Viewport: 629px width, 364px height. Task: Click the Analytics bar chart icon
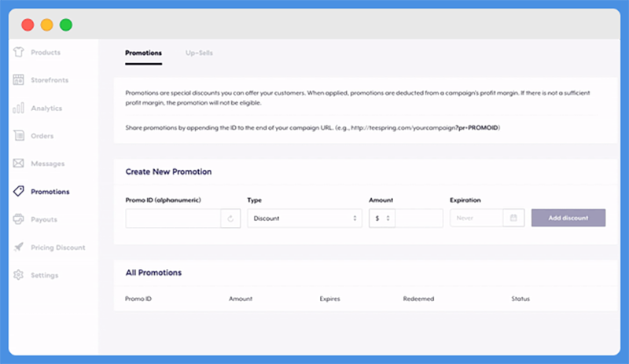[x=18, y=108]
